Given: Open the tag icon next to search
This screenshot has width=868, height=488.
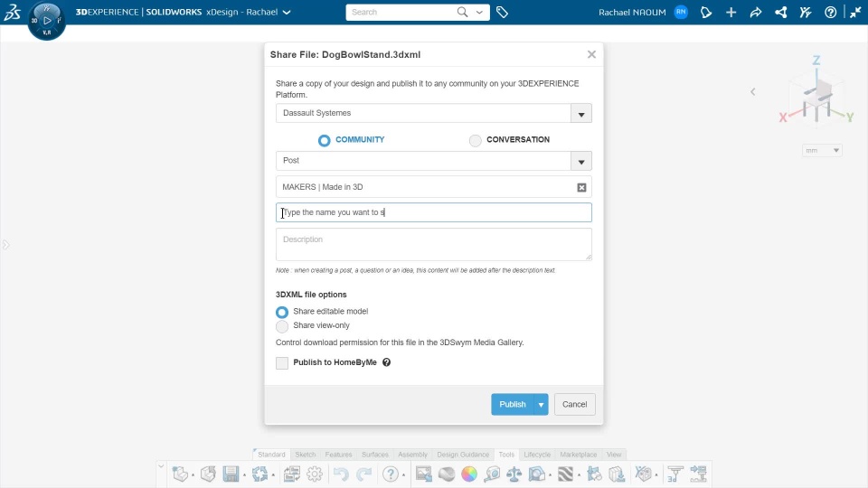Looking at the screenshot, I should click(502, 12).
